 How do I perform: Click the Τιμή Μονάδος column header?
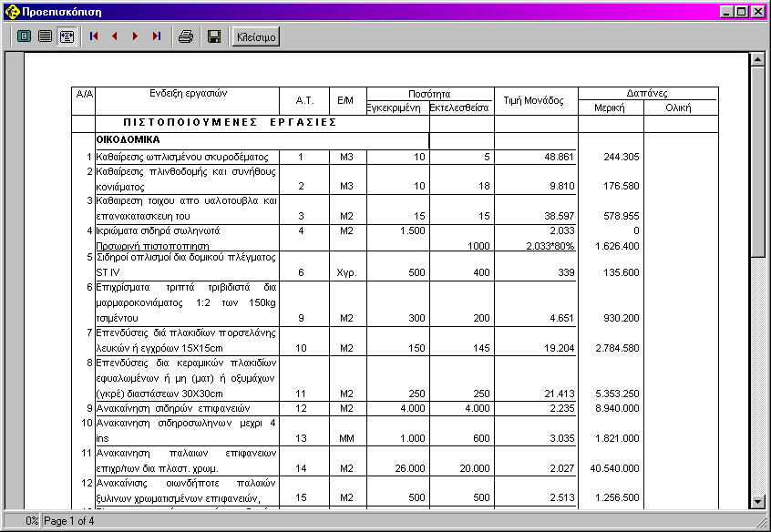tap(534, 100)
